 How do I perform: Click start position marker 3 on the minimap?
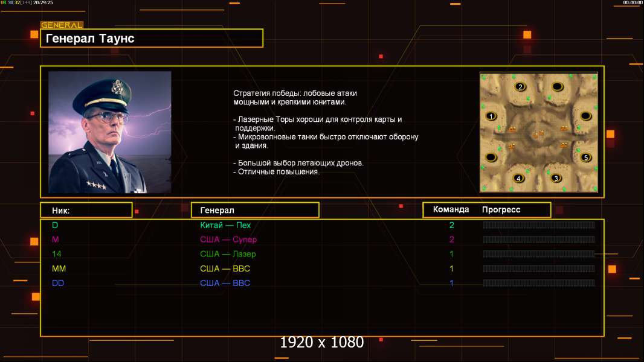click(x=556, y=178)
